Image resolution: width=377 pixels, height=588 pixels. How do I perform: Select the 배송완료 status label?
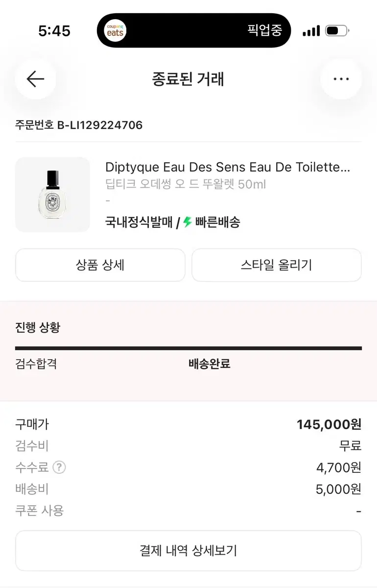209,364
